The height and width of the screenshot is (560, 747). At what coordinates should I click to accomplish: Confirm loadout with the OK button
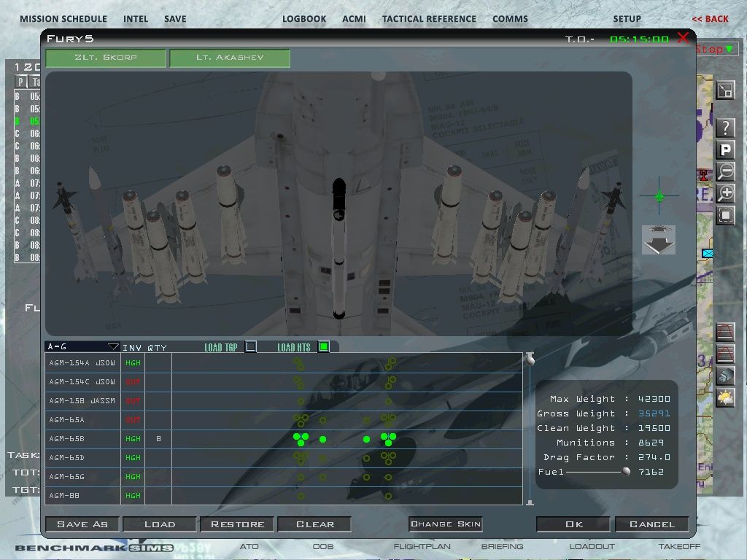[573, 524]
